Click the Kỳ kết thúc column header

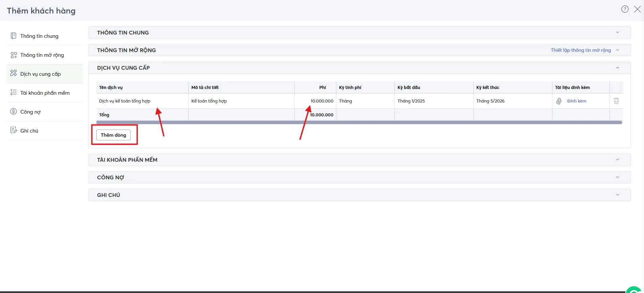coord(513,87)
